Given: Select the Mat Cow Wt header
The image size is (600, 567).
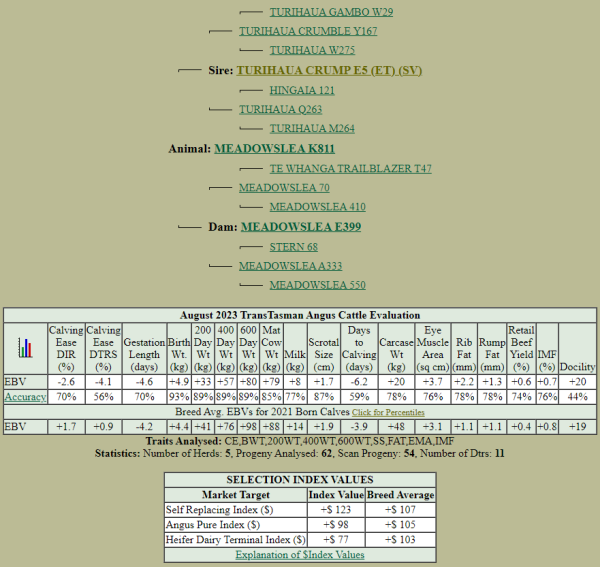Looking at the screenshot, I should coord(271,349).
